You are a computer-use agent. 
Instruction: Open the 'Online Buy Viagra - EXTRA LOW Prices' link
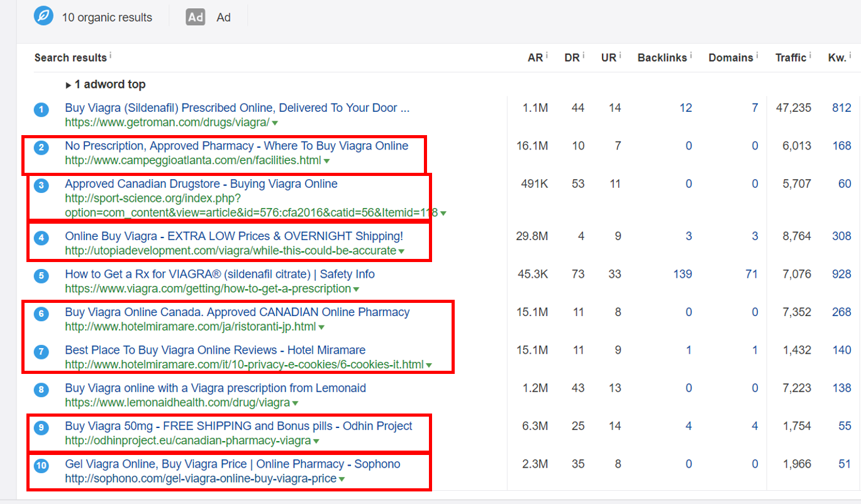tap(234, 236)
